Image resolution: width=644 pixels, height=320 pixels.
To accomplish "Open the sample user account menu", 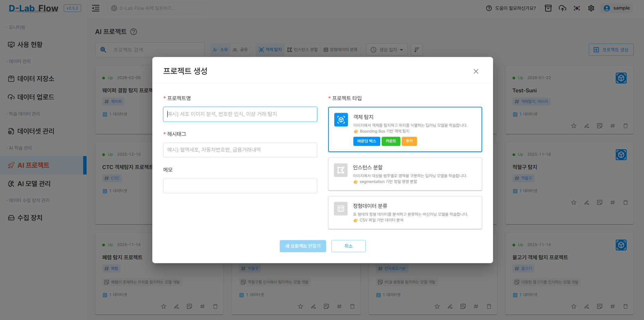I will (617, 8).
